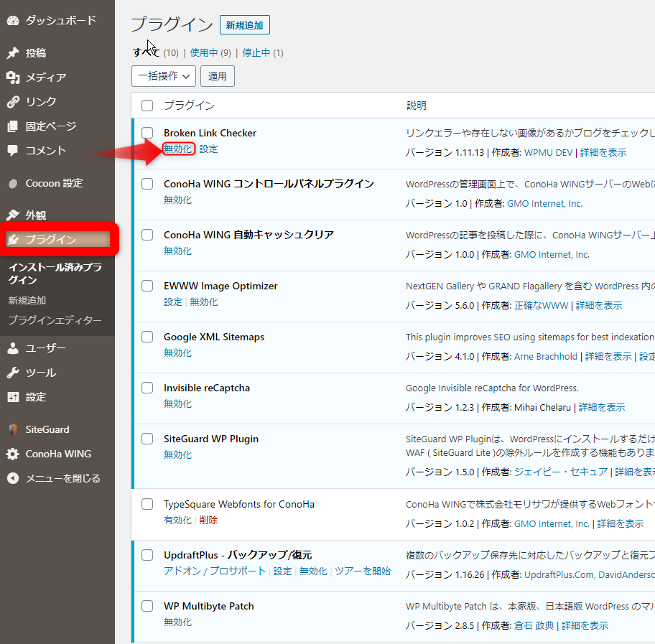Open the メディア menu item
The height and width of the screenshot is (644, 655).
click(46, 78)
